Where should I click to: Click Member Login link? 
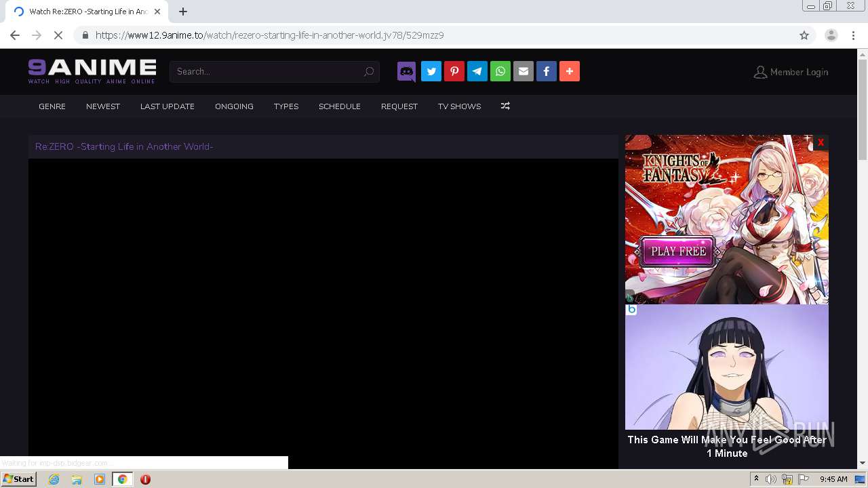(791, 72)
